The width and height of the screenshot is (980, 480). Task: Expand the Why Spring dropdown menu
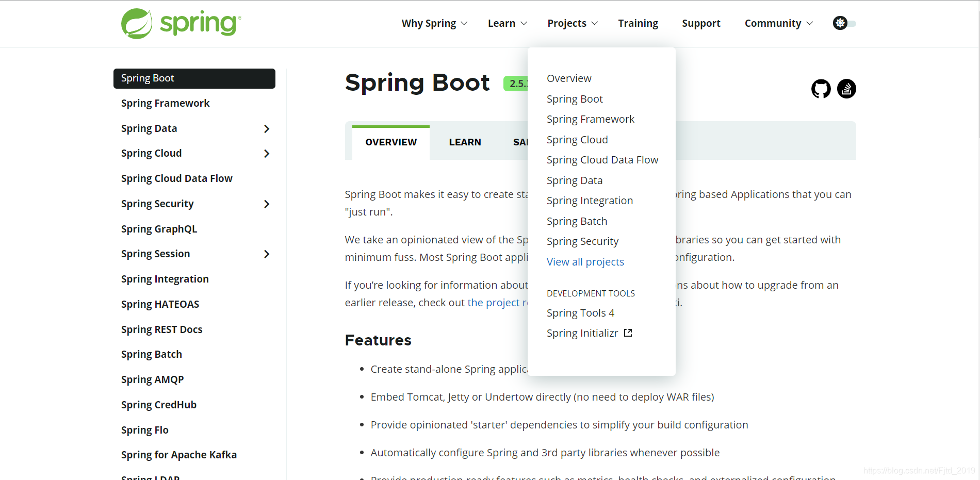(x=434, y=23)
